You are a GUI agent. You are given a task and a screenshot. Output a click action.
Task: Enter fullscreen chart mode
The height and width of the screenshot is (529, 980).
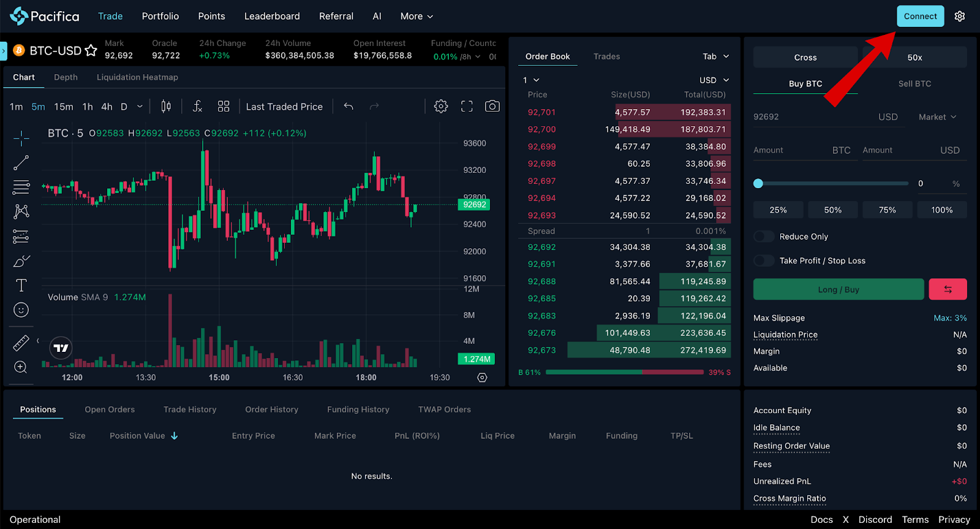[x=467, y=107]
